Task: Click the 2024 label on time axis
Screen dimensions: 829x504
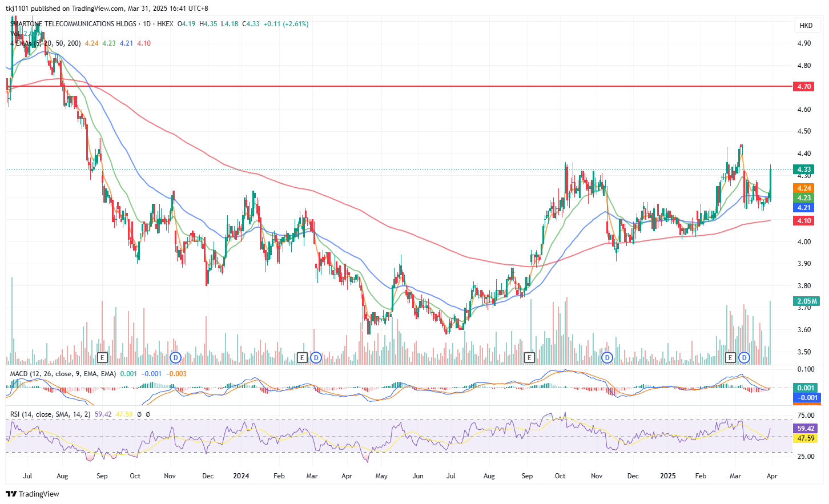Action: 241,476
